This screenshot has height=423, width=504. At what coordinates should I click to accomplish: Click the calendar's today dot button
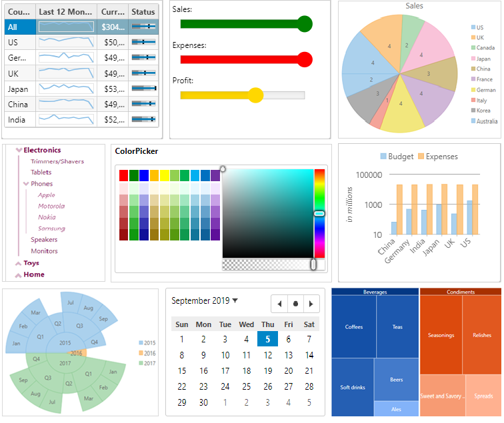pos(295,304)
